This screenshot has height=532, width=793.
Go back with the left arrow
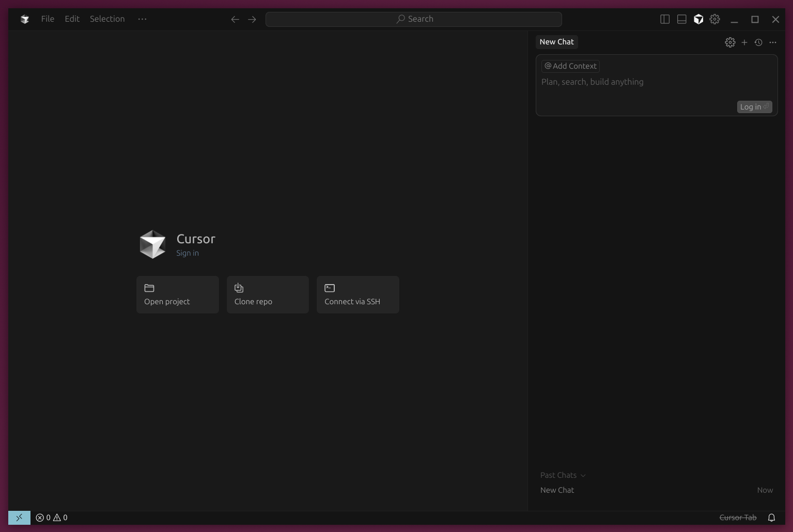click(235, 19)
